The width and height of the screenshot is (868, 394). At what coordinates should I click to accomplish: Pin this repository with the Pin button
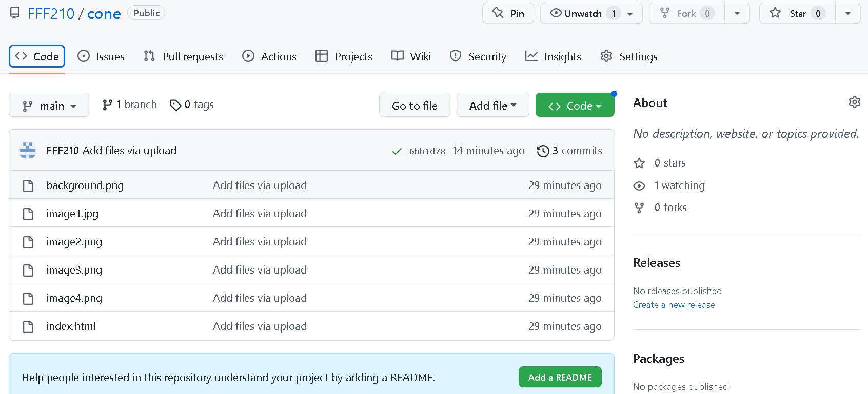click(508, 13)
